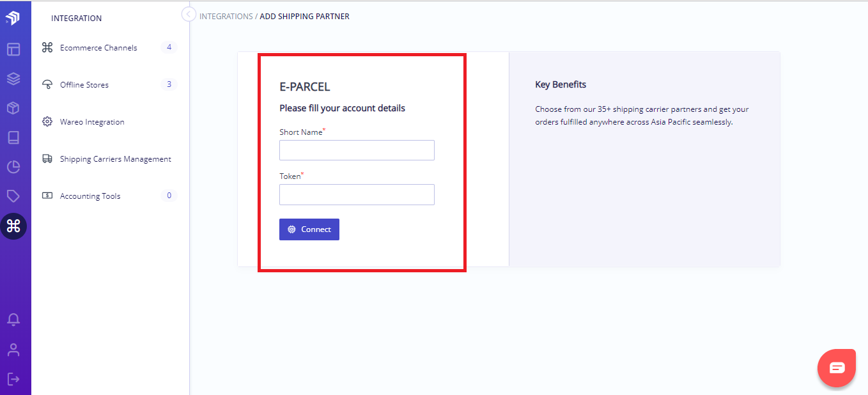Click the Short Name input field

click(357, 150)
